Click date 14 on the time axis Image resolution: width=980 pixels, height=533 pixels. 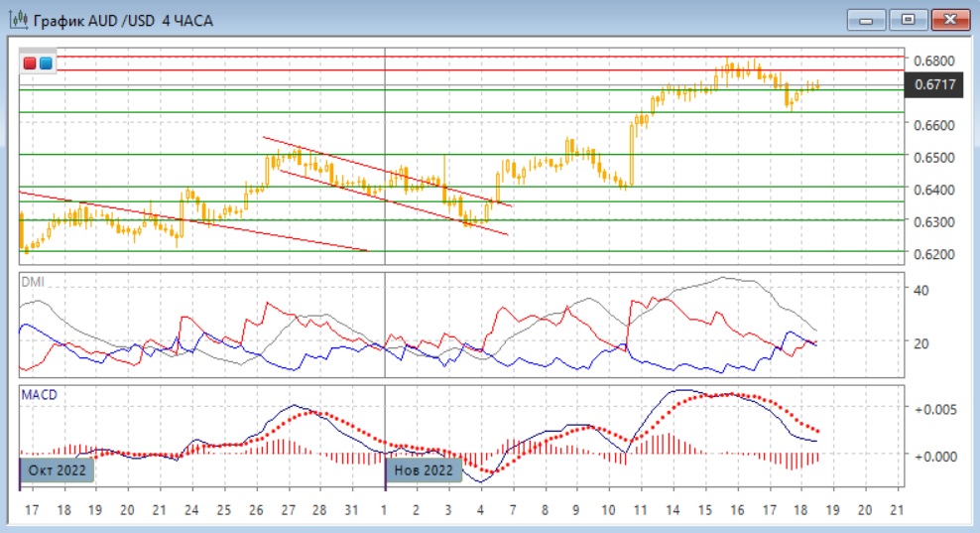pos(673,508)
